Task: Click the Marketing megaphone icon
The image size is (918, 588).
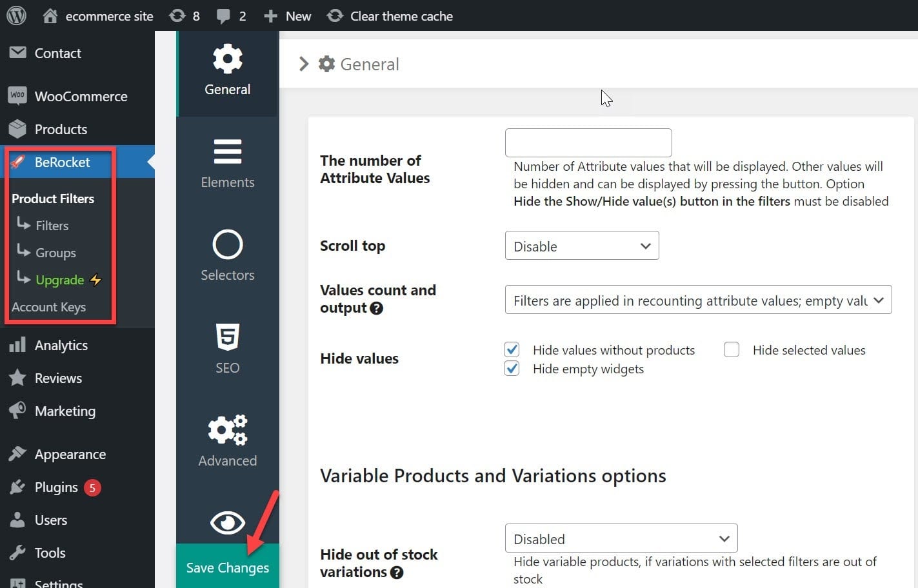Action: pyautogui.click(x=18, y=410)
